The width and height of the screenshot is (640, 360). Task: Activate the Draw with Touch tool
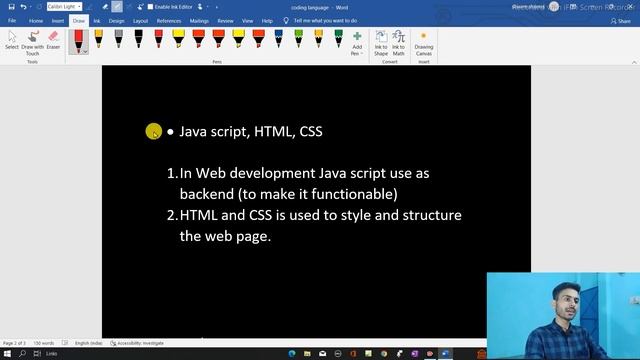(32, 43)
